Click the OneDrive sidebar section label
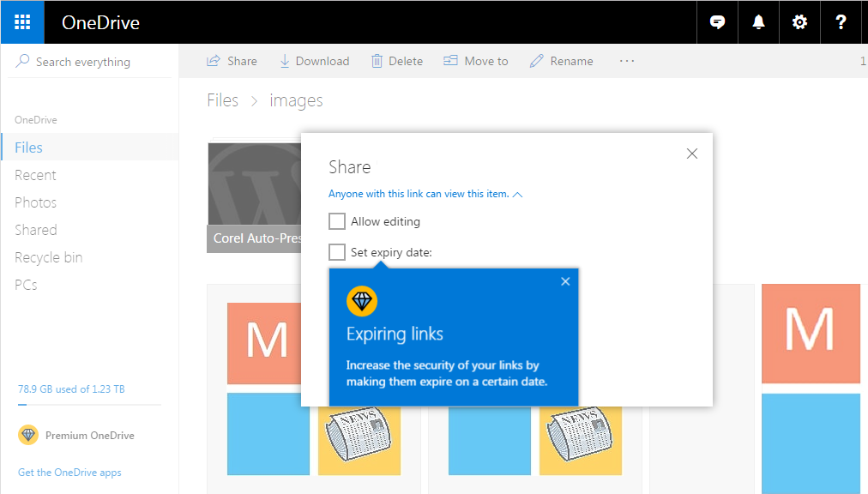 pos(36,119)
